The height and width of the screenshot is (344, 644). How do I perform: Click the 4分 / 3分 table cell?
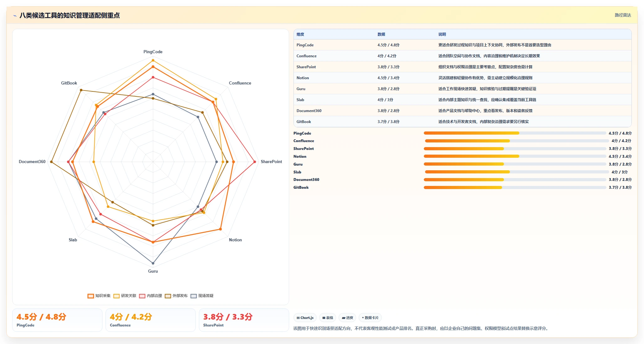(385, 100)
